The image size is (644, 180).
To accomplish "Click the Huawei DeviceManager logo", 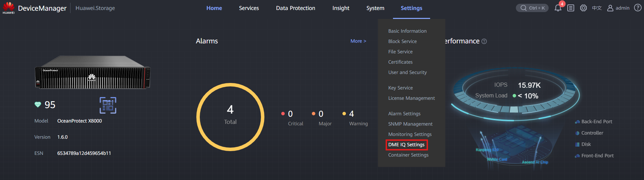I will click(x=9, y=8).
